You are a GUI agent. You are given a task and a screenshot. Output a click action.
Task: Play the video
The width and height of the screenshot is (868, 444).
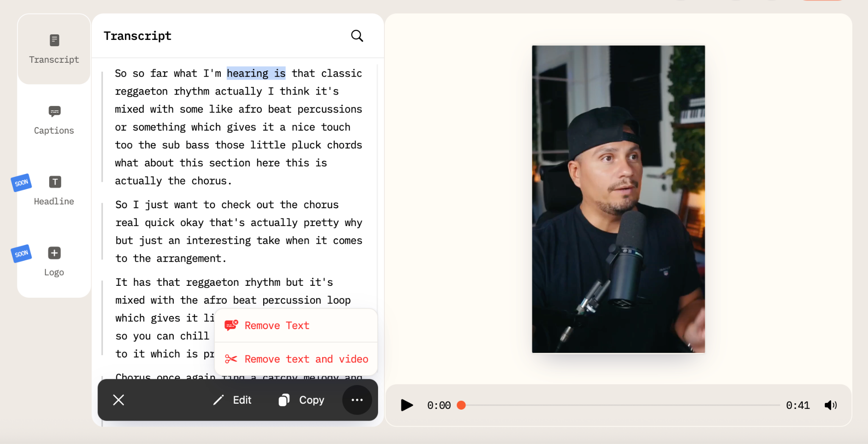(407, 405)
